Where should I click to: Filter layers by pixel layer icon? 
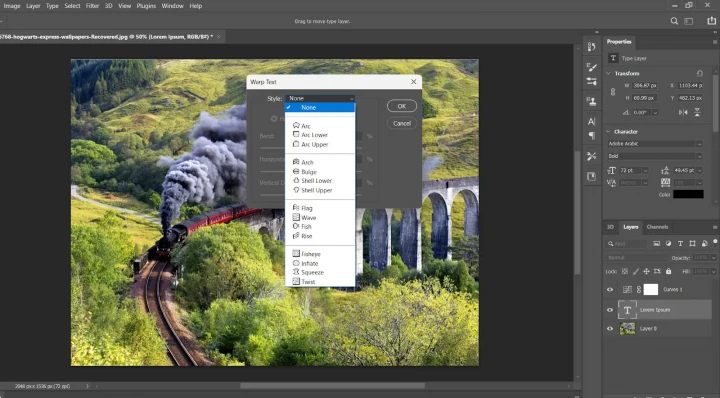(657, 244)
